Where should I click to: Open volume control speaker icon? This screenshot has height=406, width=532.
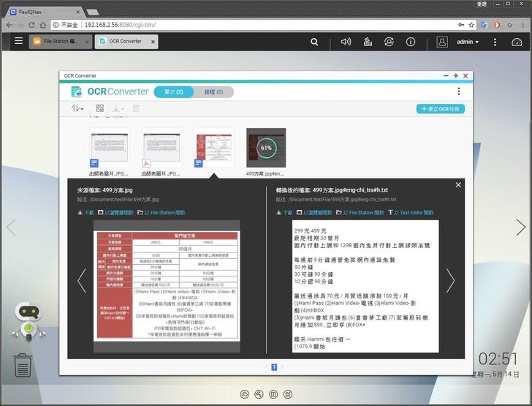346,42
